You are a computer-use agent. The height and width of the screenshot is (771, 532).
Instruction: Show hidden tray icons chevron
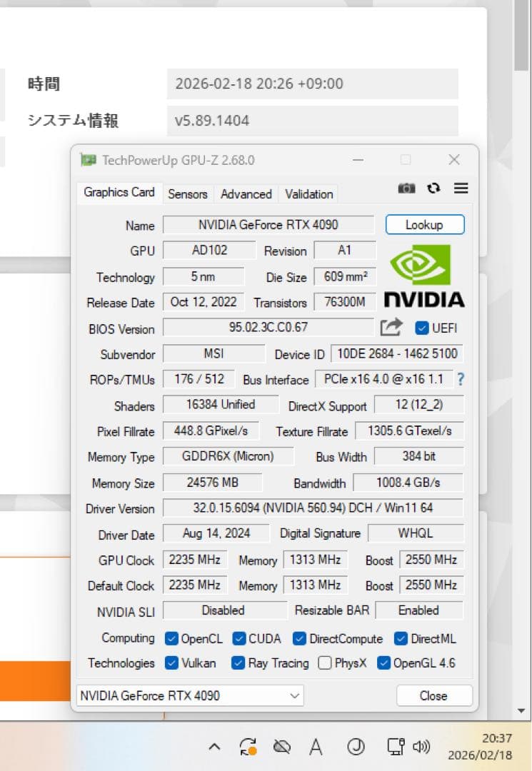coord(214,747)
